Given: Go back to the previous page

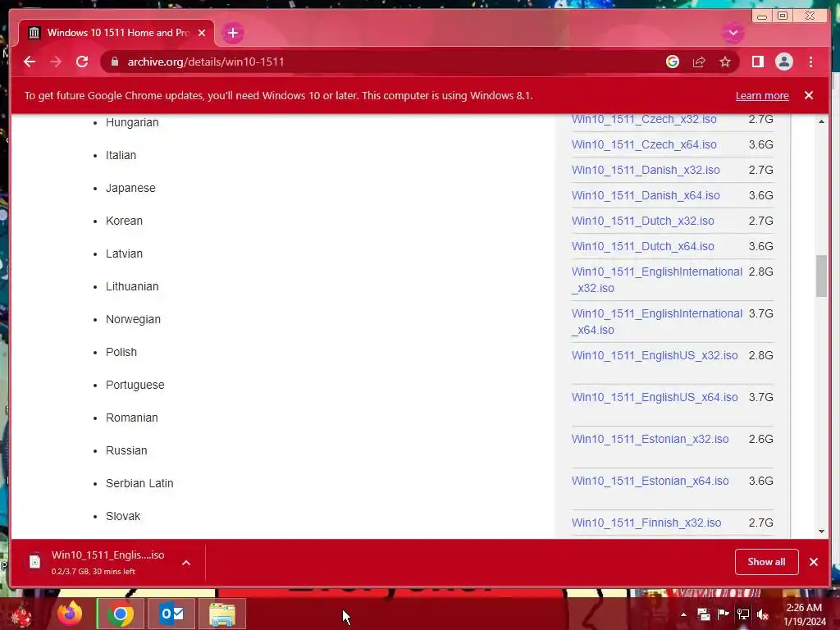Looking at the screenshot, I should tap(30, 62).
